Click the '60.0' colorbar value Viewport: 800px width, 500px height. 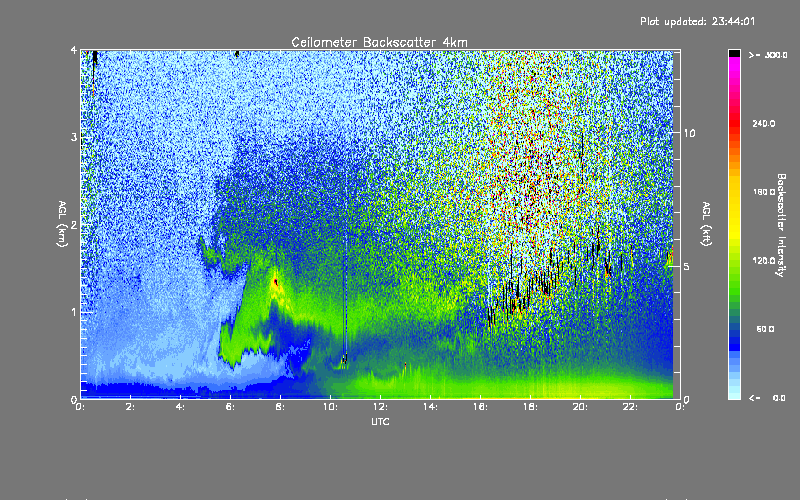click(x=765, y=329)
